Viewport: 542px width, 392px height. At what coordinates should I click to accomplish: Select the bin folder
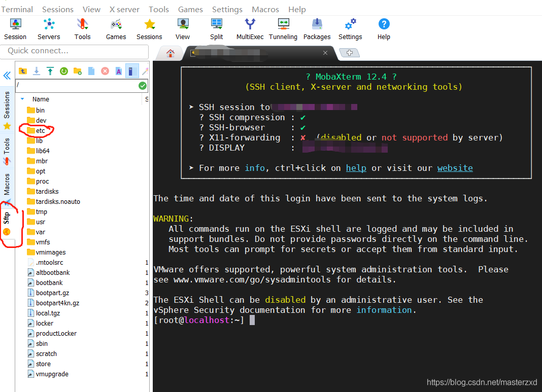pos(36,110)
